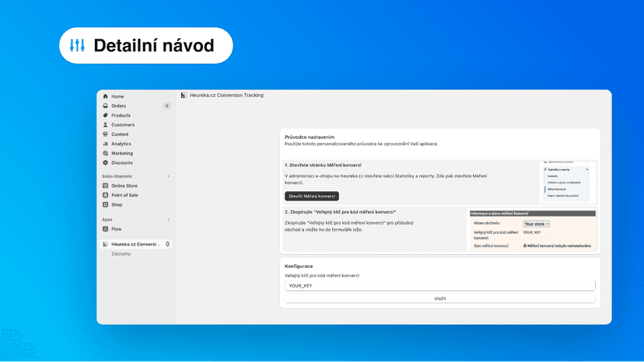Click step 1 Otevřete stránku Měření konverzí heading

pos(324,165)
